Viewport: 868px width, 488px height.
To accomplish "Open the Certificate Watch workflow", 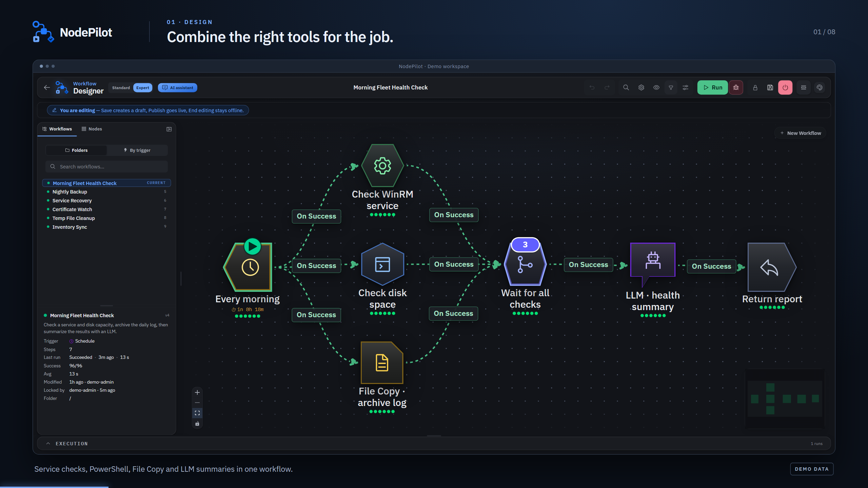I will [106, 209].
